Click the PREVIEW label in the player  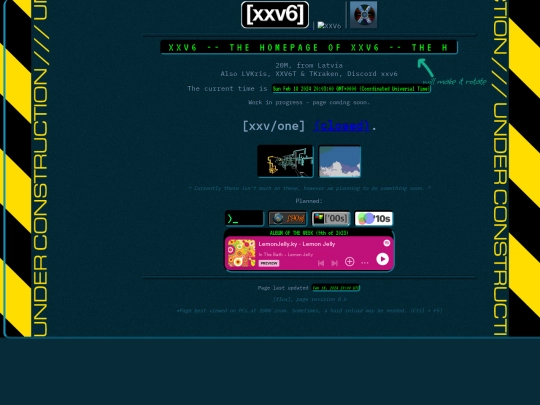click(x=269, y=263)
